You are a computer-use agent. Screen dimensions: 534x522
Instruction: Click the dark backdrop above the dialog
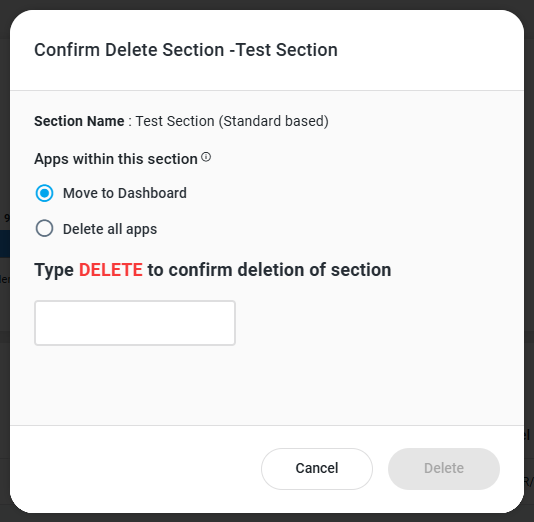pyautogui.click(x=267, y=4)
